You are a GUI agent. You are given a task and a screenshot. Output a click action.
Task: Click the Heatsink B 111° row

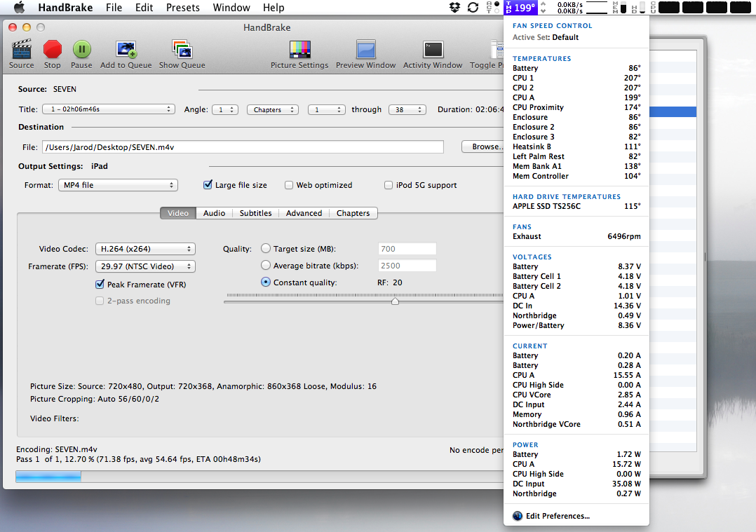click(576, 146)
